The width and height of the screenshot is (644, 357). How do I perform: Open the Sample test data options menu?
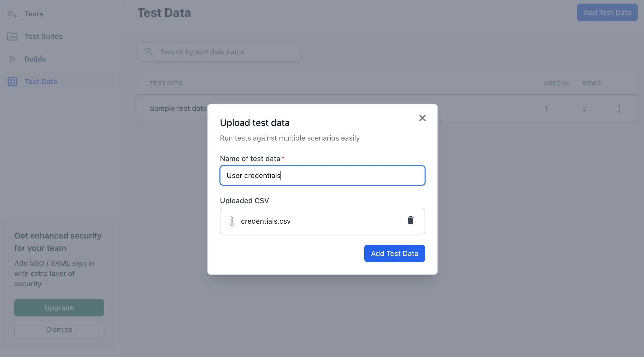pos(619,108)
